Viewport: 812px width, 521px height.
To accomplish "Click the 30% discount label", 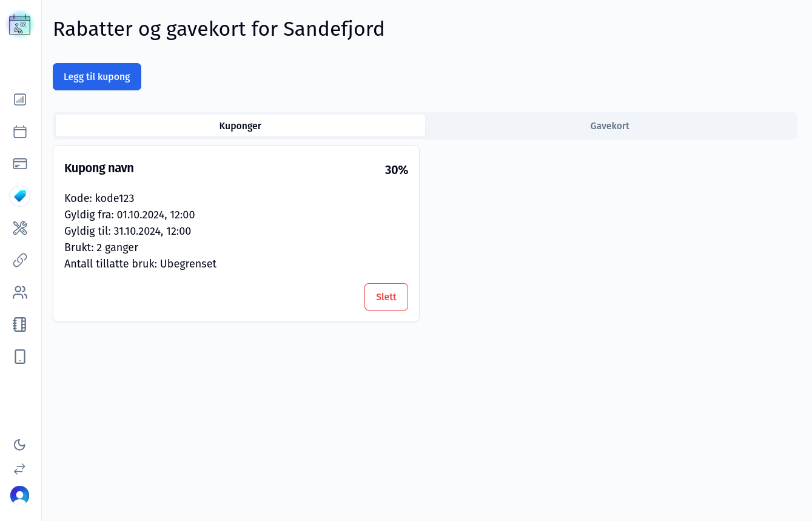I will [397, 170].
